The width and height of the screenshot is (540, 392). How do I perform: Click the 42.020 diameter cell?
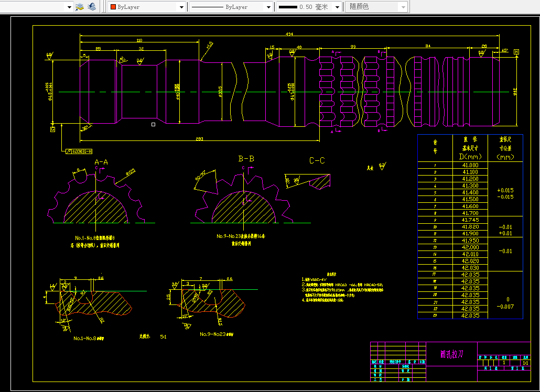pyautogui.click(x=470, y=261)
